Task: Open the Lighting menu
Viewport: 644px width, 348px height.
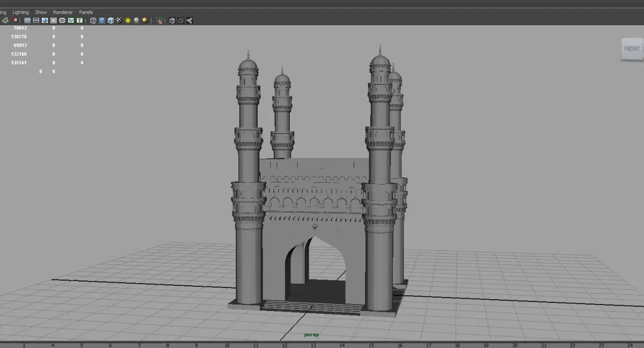Action: tap(21, 12)
